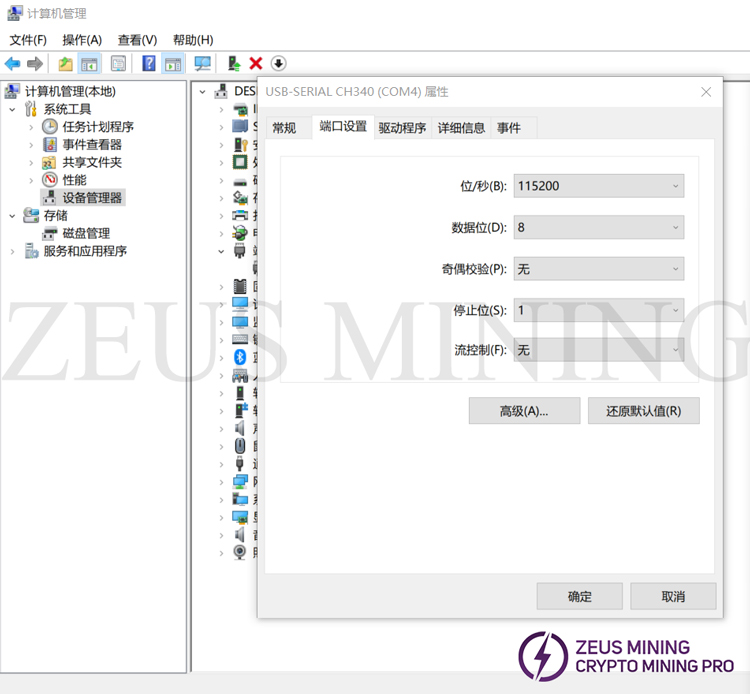Click the 确定 button to confirm

pyautogui.click(x=579, y=596)
